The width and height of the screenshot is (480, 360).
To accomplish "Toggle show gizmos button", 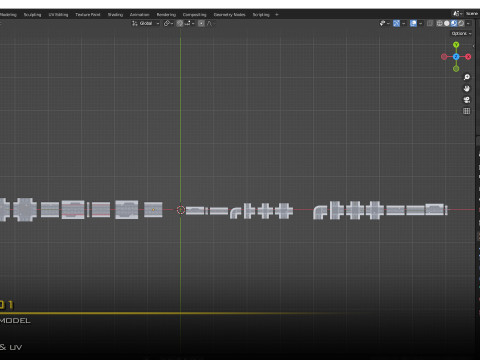I will (x=396, y=23).
